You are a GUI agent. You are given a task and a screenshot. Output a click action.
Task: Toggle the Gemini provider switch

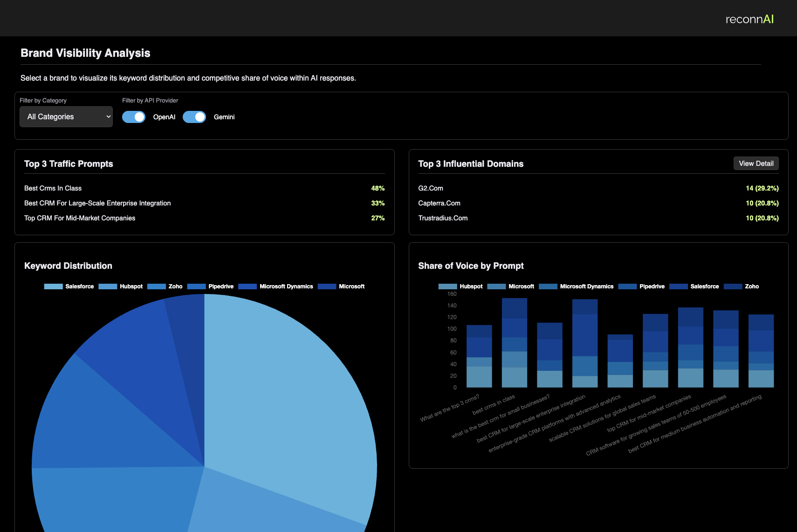point(194,117)
